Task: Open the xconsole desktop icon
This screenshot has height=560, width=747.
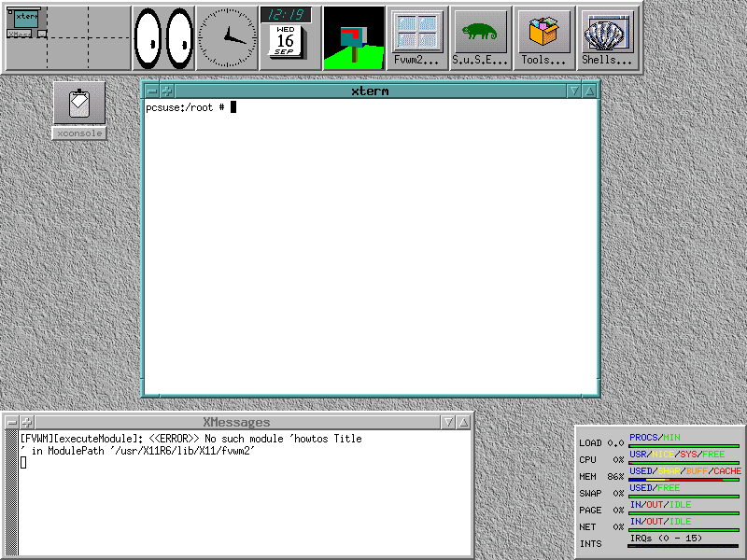Action: tap(79, 104)
